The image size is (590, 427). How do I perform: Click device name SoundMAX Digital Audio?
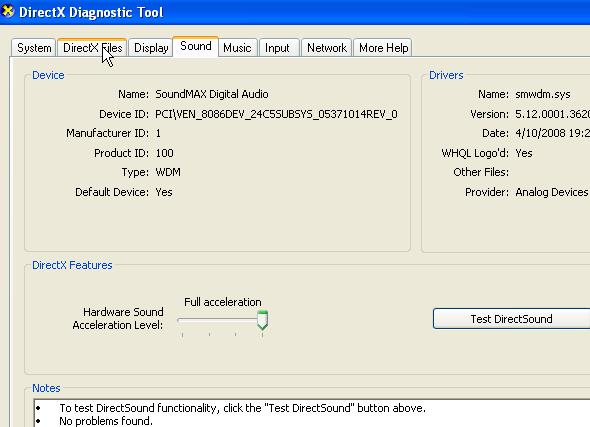[212, 94]
